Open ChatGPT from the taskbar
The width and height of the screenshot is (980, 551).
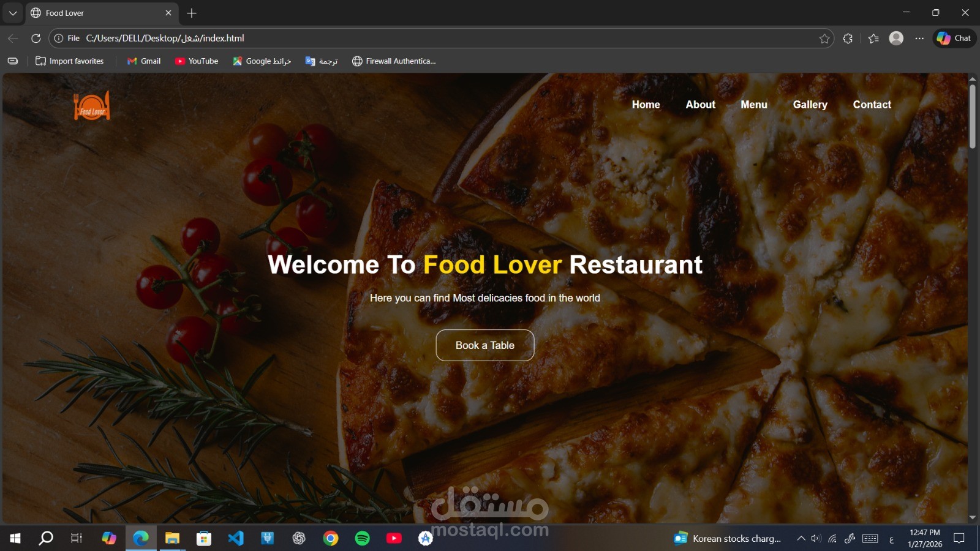click(x=299, y=538)
